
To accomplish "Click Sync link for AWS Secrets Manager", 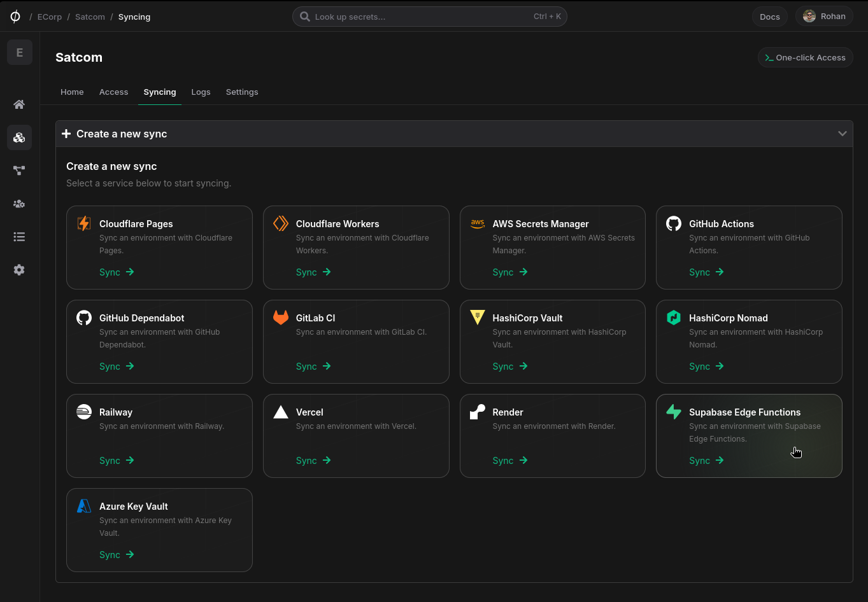I will (x=510, y=272).
